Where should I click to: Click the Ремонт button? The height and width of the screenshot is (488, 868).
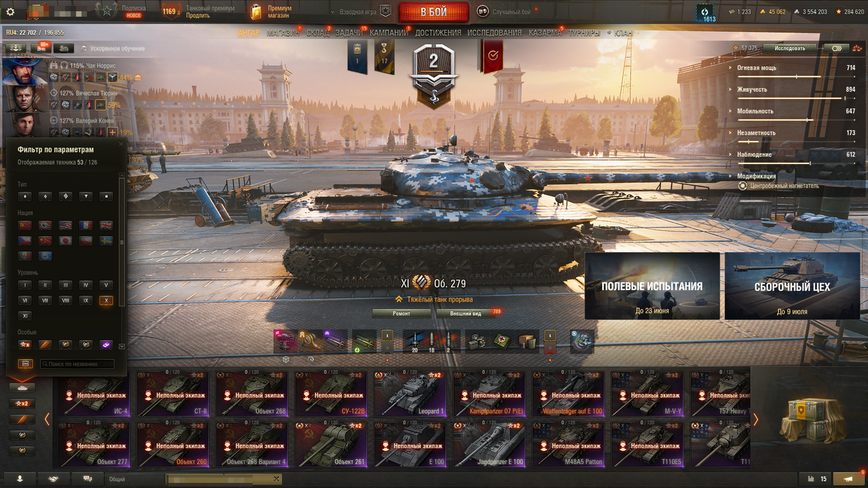pyautogui.click(x=401, y=313)
